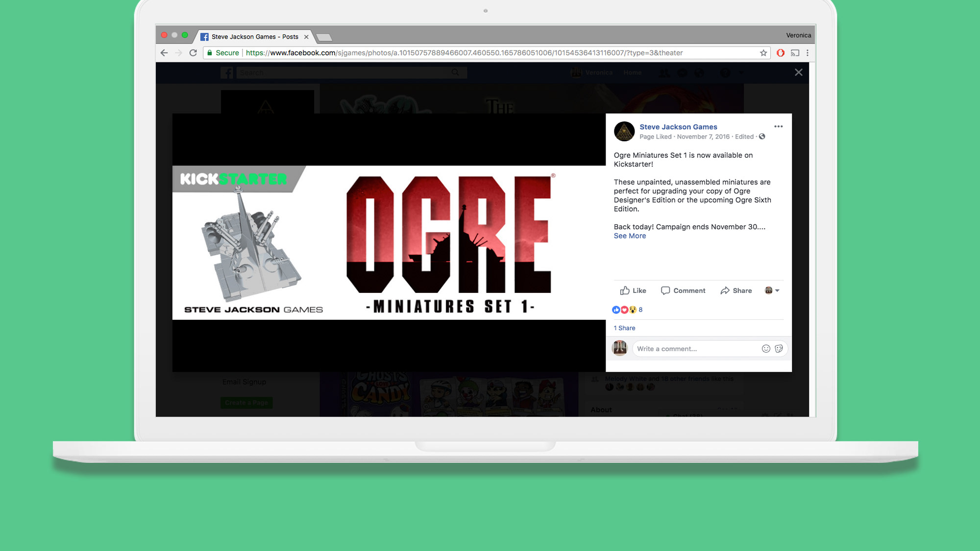Click the address bar URL
The height and width of the screenshot is (551, 980).
point(464,53)
